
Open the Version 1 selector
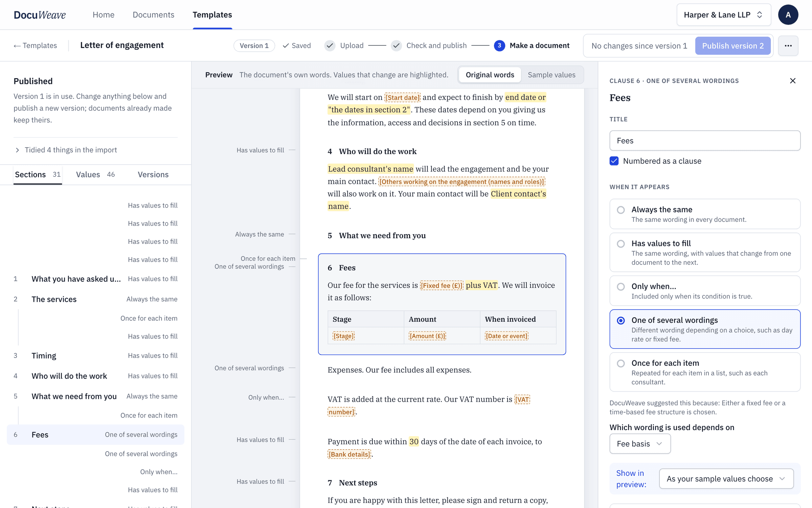click(x=254, y=46)
